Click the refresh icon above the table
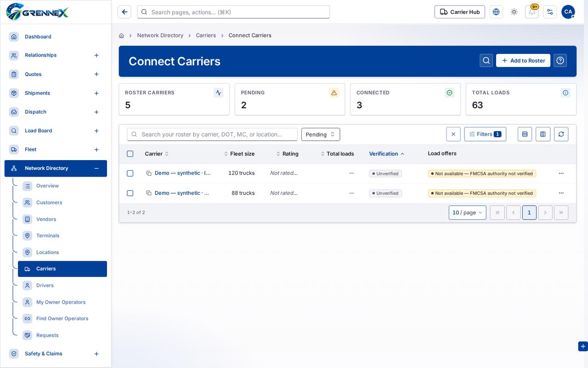The image size is (588, 368). coord(561,134)
